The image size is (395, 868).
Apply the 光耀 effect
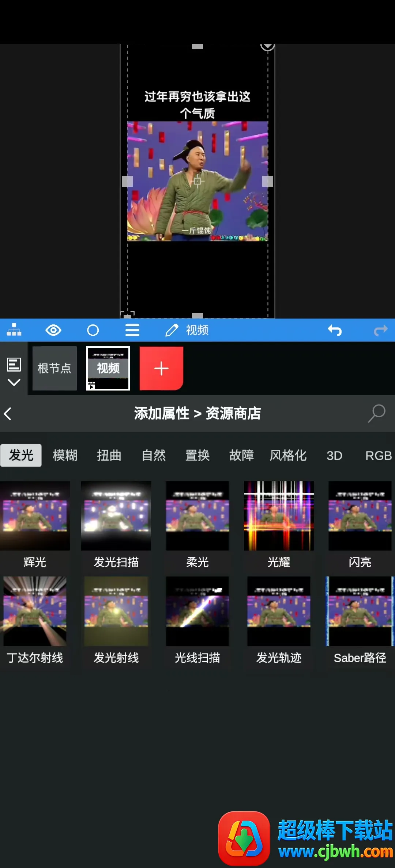279,523
